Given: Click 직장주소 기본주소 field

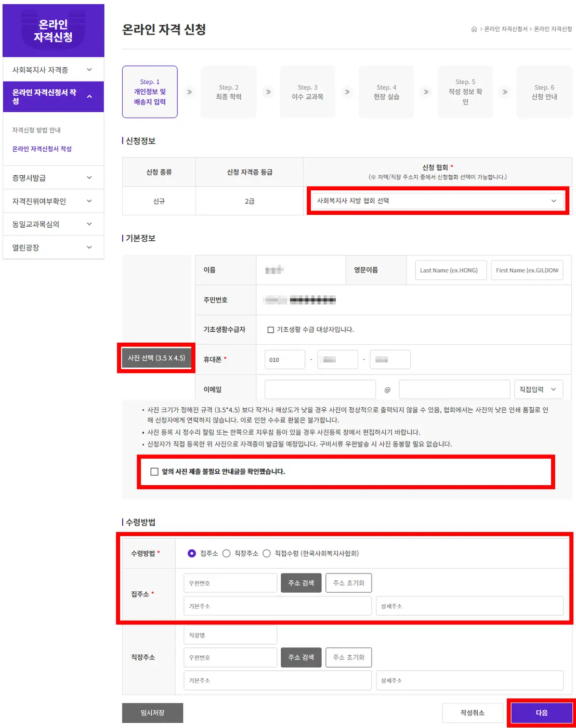Looking at the screenshot, I should (278, 680).
